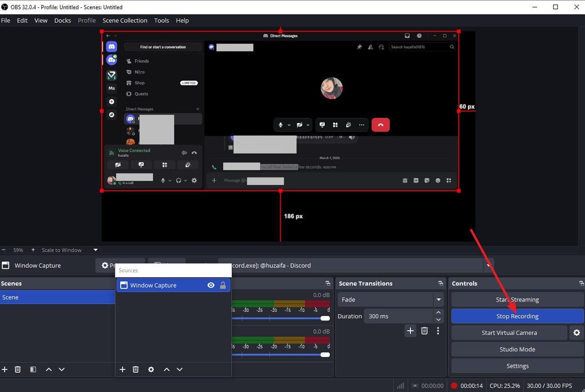585x392 pixels.
Task: Open the Fade transition dropdown
Action: 438,299
